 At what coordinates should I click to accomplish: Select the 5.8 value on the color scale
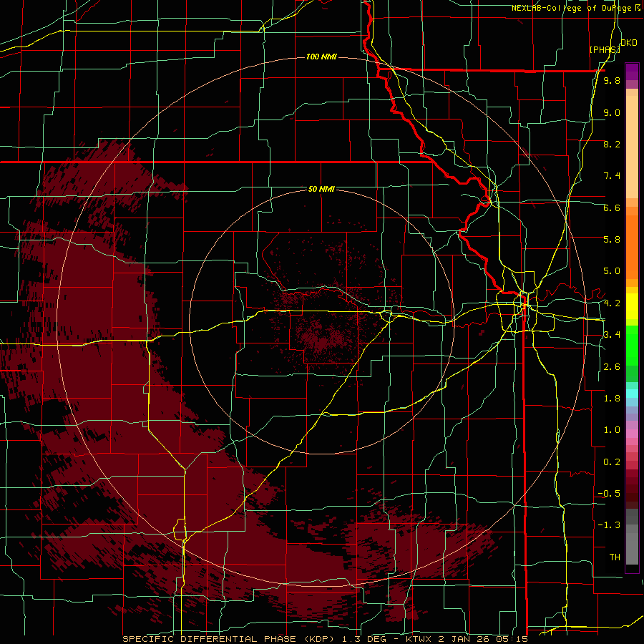(612, 240)
